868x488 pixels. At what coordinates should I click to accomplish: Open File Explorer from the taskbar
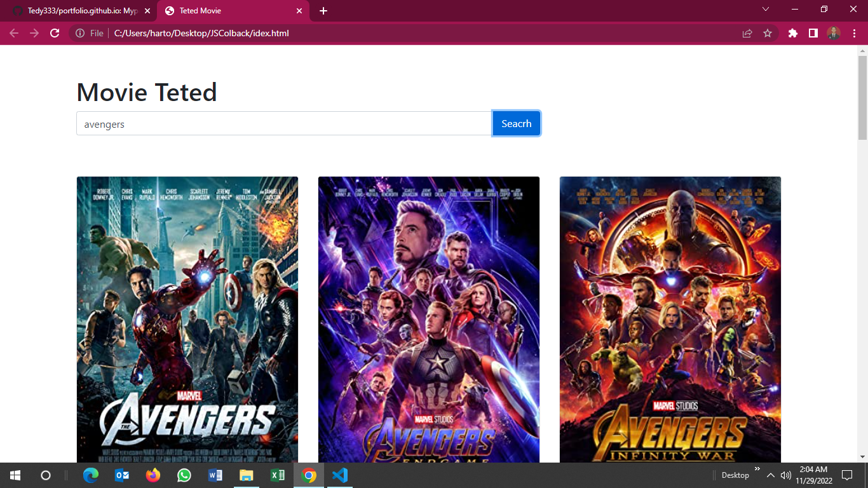[247, 475]
